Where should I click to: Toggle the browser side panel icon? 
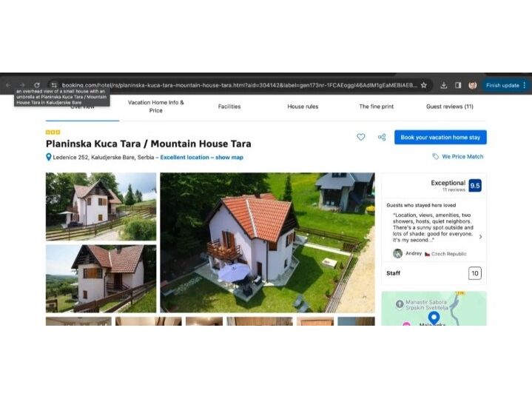pos(458,85)
